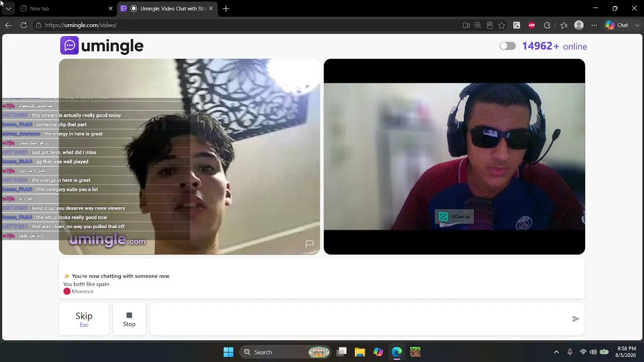The height and width of the screenshot is (362, 644).
Task: Open camera permission icon in address bar
Action: coord(466,25)
